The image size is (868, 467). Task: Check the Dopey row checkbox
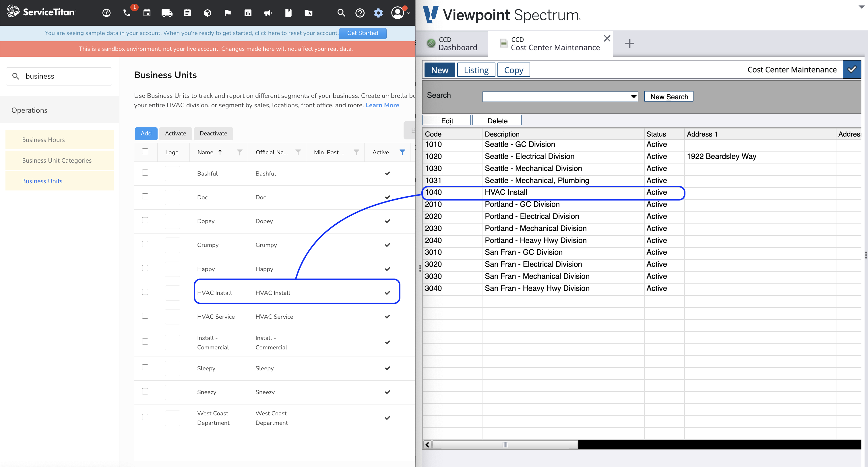click(x=145, y=220)
